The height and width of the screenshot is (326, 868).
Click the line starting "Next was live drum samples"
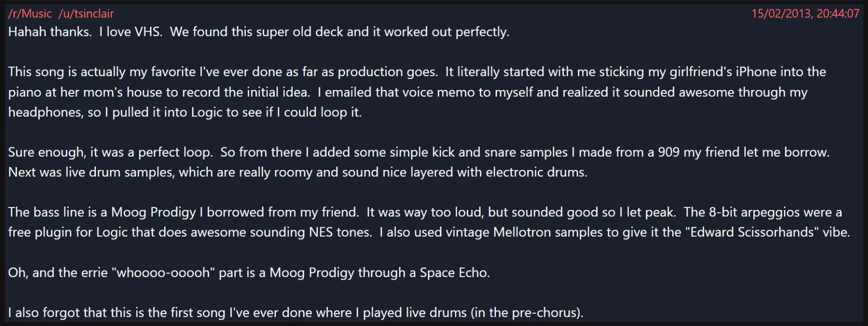coord(297,172)
